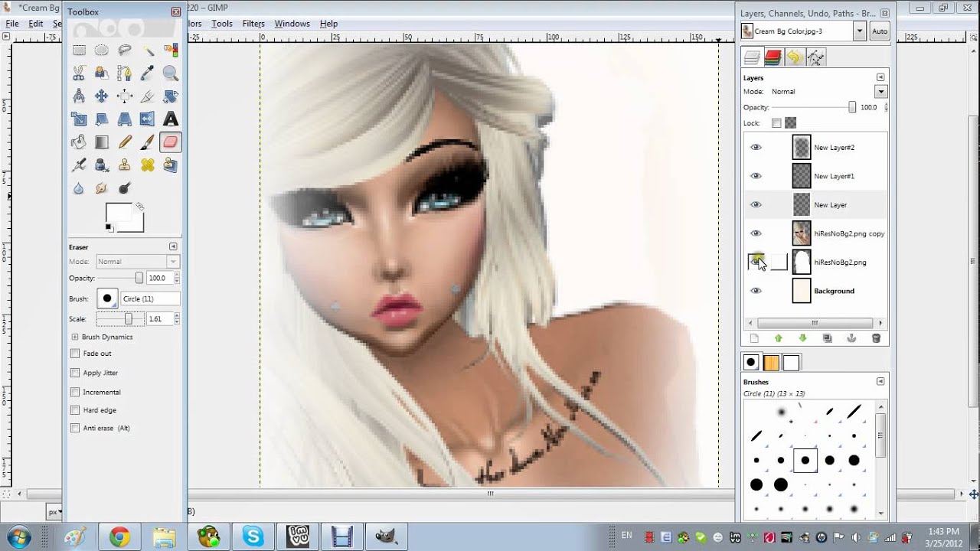Image resolution: width=980 pixels, height=551 pixels.
Task: Select the Blend gradient tool
Action: pyautogui.click(x=101, y=142)
